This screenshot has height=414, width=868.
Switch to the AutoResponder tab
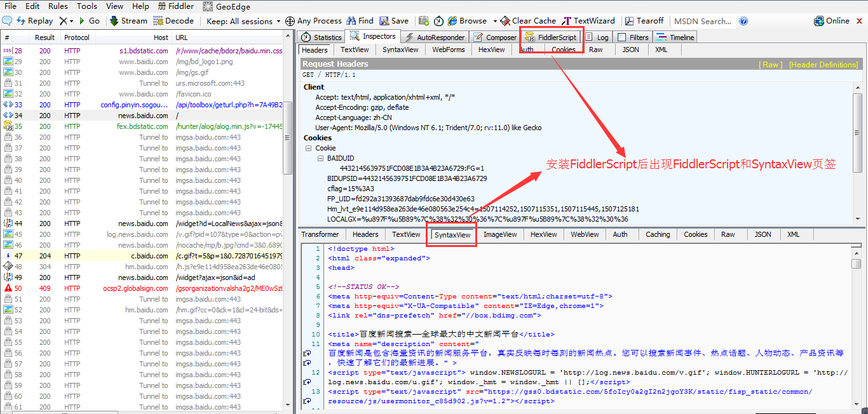point(435,37)
